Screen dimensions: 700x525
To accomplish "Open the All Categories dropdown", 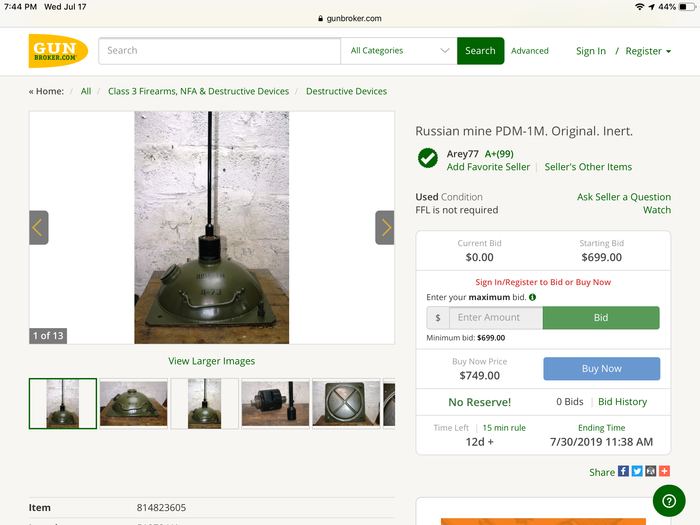I will tap(399, 51).
